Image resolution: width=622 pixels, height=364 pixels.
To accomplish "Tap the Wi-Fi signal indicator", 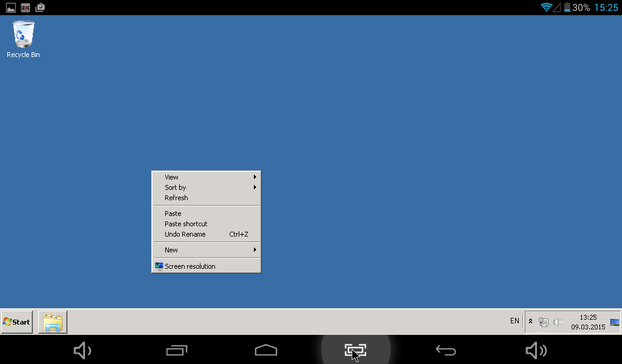I will (x=546, y=7).
